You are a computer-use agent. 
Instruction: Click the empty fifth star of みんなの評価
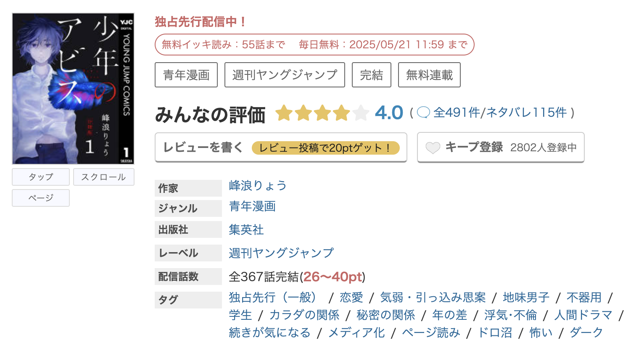pyautogui.click(x=360, y=112)
